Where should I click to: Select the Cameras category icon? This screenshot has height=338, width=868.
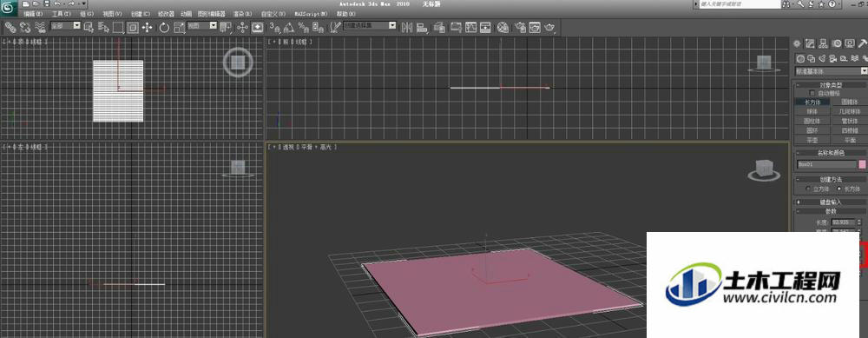832,58
